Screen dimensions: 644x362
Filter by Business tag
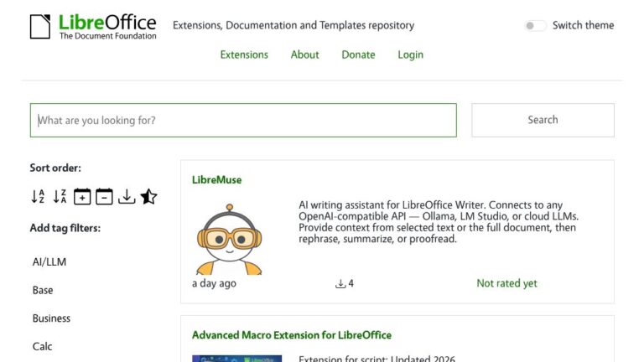pyautogui.click(x=51, y=318)
